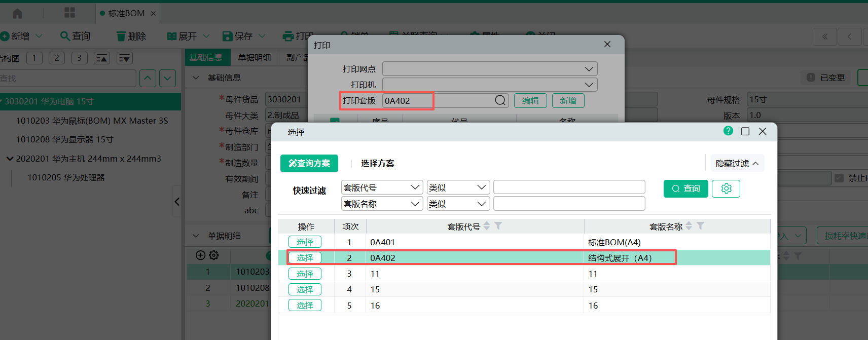The image size is (868, 340).
Task: Switch to 选择方案 tab
Action: point(377,163)
